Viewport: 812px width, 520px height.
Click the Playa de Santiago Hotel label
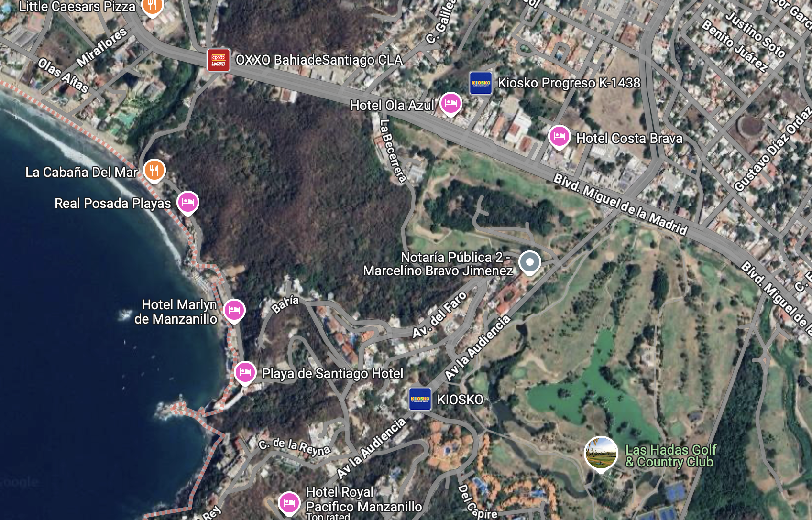333,374
